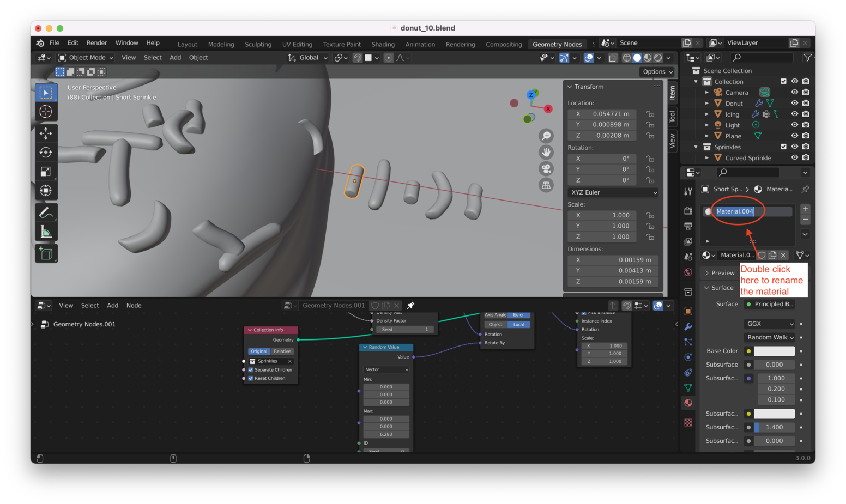Select the Move tool in viewport toolbar

click(46, 133)
